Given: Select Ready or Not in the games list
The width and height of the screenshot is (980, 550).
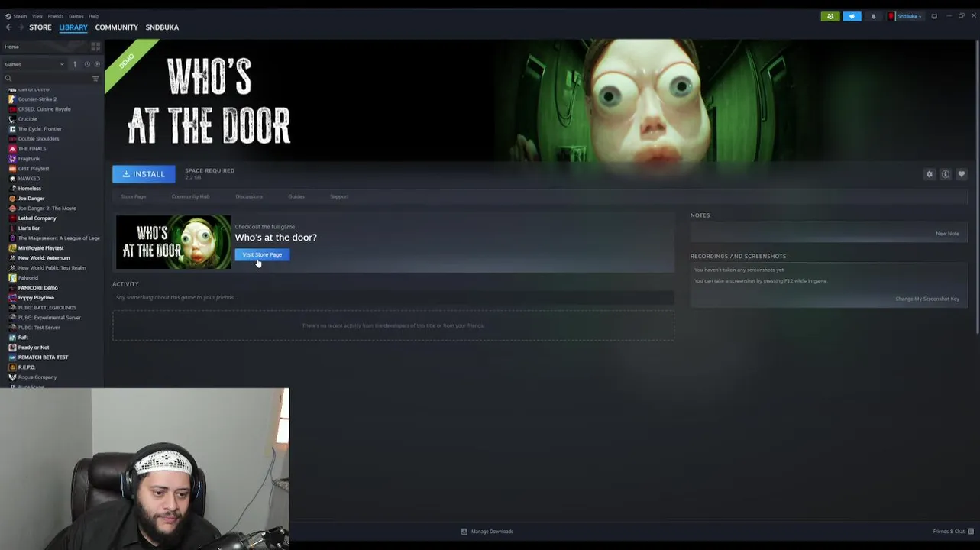Looking at the screenshot, I should [x=34, y=348].
